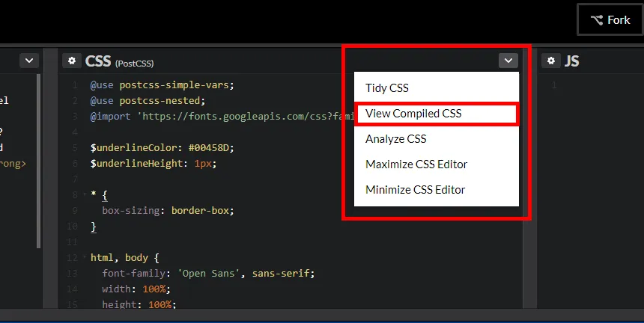Click the '@use postcss-simple-vars;' line
Image resolution: width=644 pixels, height=323 pixels.
pos(162,84)
